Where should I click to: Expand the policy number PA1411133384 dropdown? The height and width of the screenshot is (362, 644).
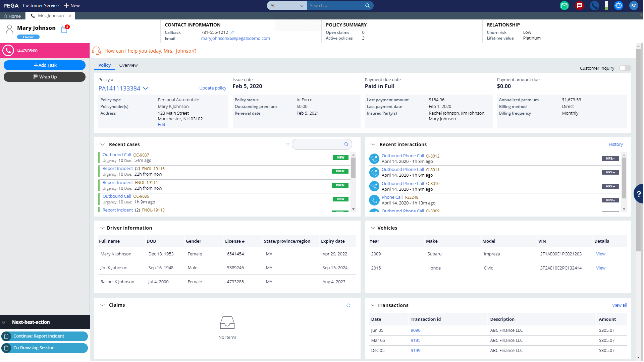[x=146, y=88]
